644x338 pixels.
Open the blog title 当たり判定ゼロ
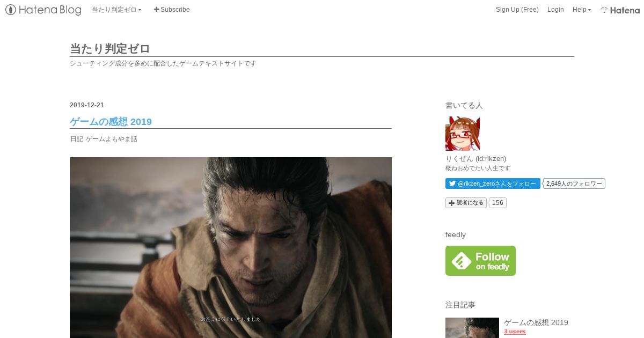[x=110, y=49]
